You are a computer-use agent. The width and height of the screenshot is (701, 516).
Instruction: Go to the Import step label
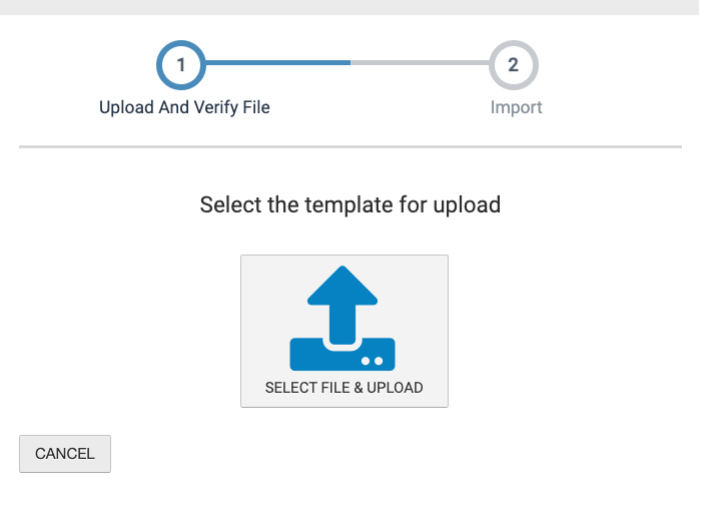[516, 108]
